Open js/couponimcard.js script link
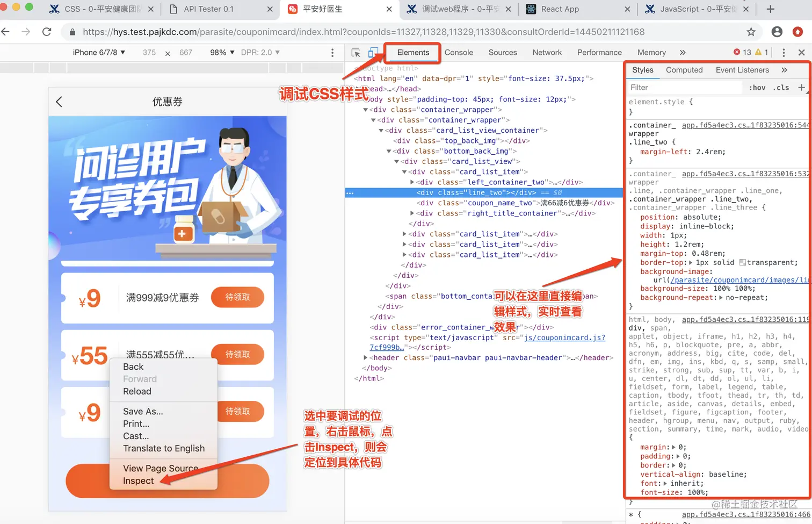The height and width of the screenshot is (524, 812). point(564,338)
